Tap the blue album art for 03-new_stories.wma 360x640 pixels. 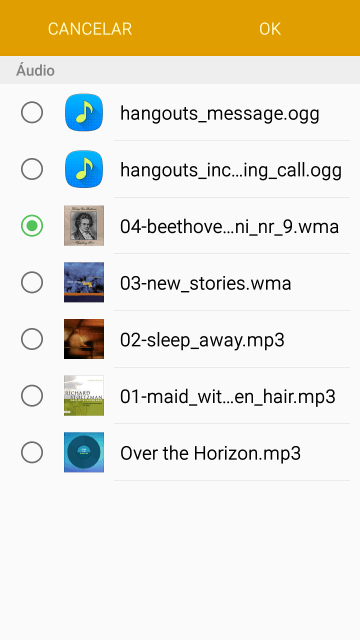pos(84,282)
